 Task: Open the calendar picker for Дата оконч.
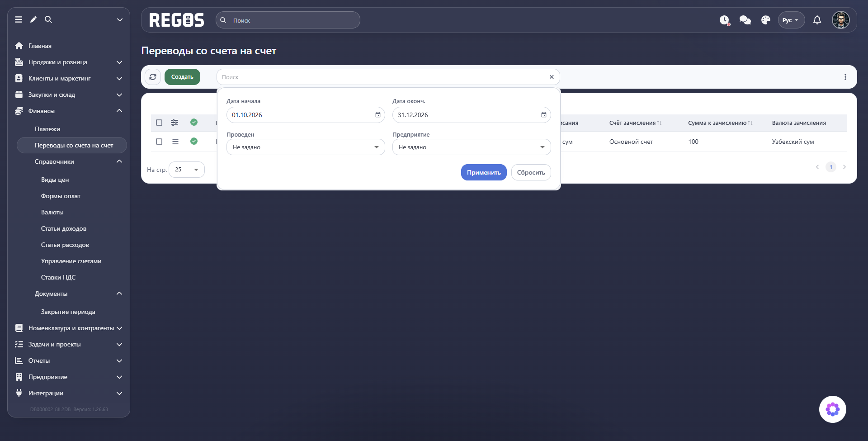click(544, 115)
